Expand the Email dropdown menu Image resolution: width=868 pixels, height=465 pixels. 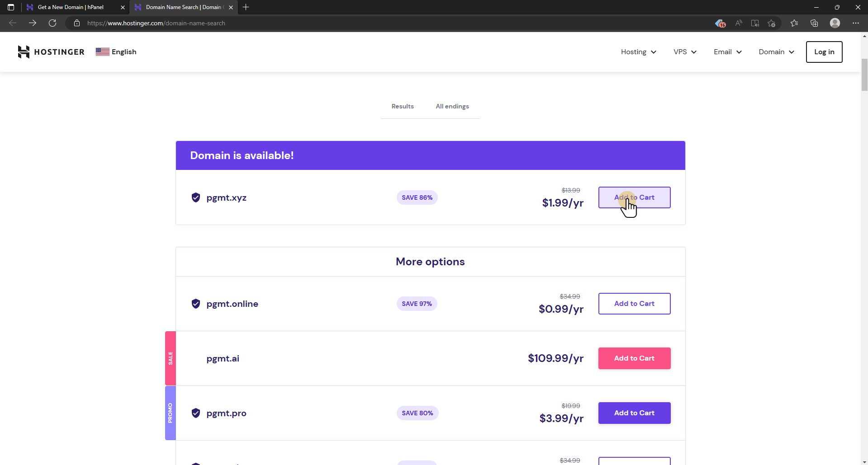tap(728, 52)
